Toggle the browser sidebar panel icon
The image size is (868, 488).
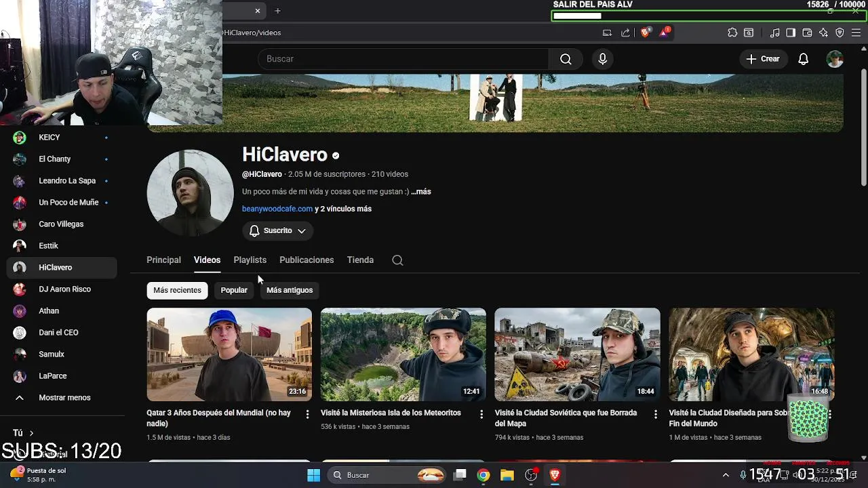(791, 33)
